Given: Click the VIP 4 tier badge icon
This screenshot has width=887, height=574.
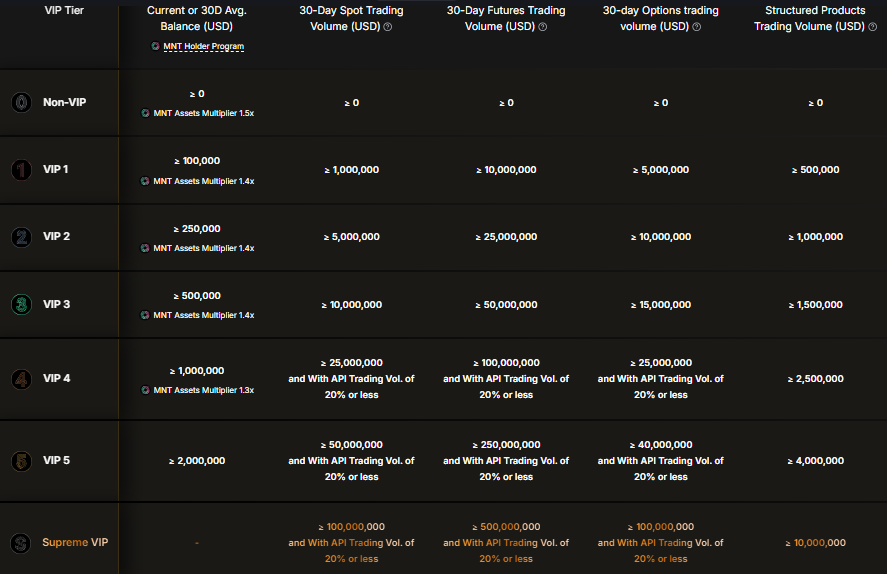Looking at the screenshot, I should click(21, 379).
